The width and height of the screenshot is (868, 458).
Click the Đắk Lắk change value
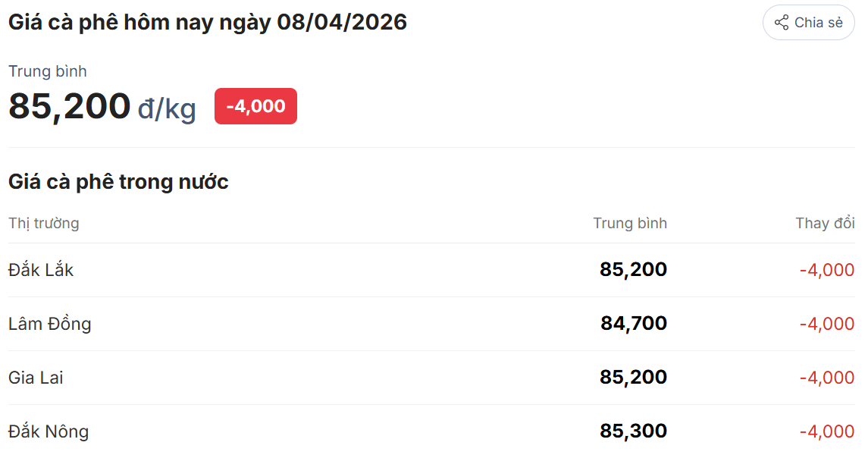click(827, 270)
